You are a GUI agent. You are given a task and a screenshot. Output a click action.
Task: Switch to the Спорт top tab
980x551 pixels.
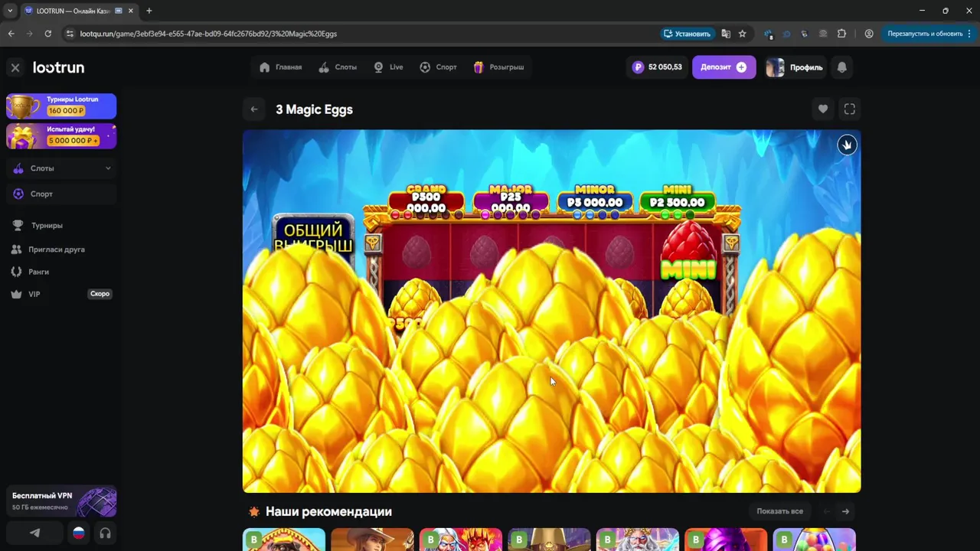coord(438,67)
